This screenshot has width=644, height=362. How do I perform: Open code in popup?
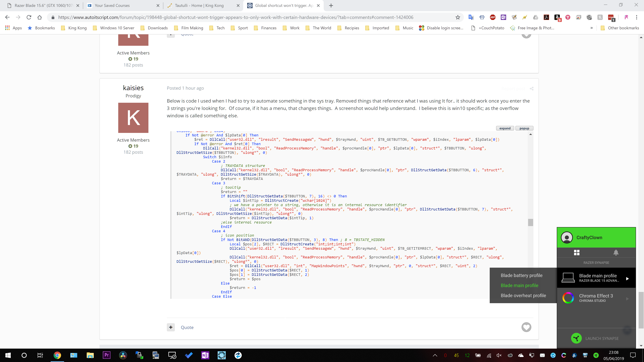point(524,128)
